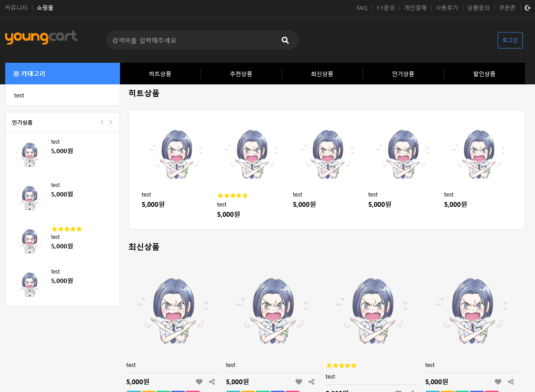Click the share icon on the fourth 최신상품 product
The width and height of the screenshot is (535, 392).
click(511, 382)
